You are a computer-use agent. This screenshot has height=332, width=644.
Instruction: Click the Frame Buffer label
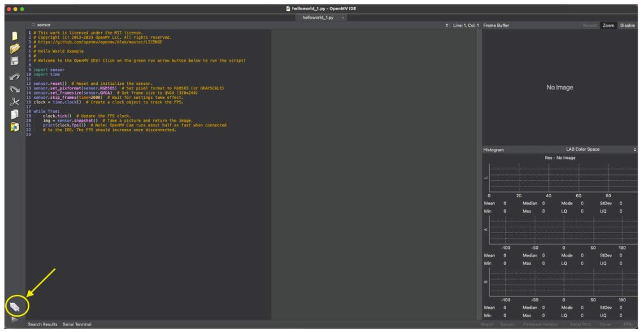coord(496,26)
